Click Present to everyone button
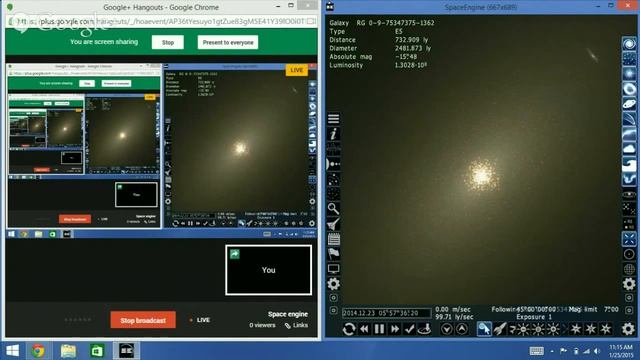The height and width of the screenshot is (360, 640). pos(228,42)
